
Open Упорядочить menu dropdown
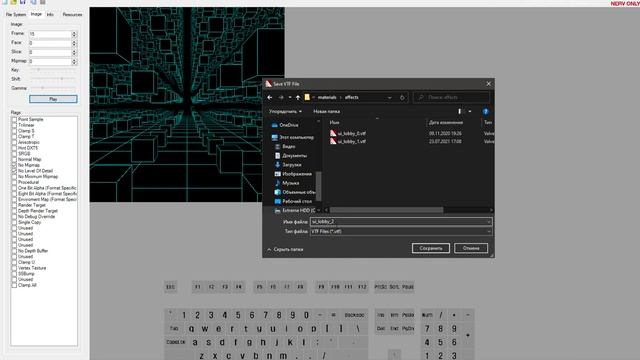[285, 111]
